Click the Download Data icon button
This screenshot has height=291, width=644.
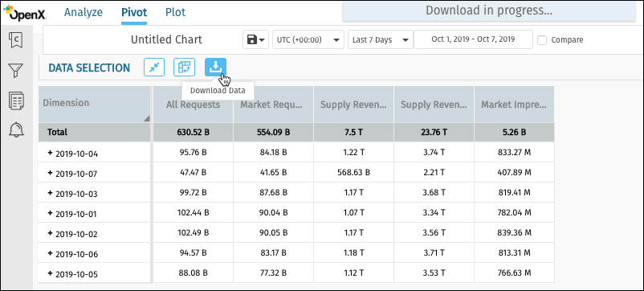tap(216, 68)
